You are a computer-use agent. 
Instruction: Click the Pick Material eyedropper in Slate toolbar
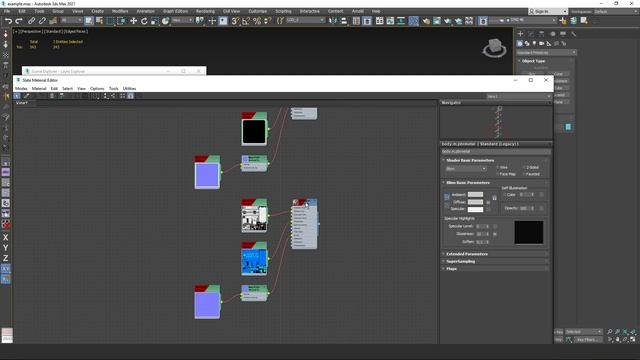click(26, 96)
